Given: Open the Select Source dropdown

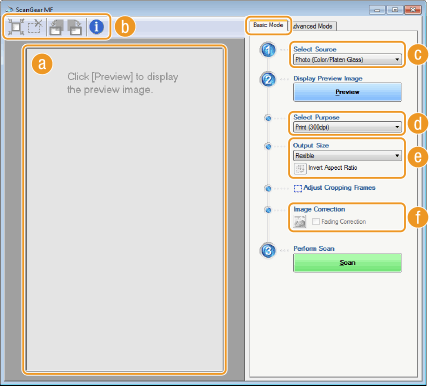Looking at the screenshot, I should coord(347,60).
